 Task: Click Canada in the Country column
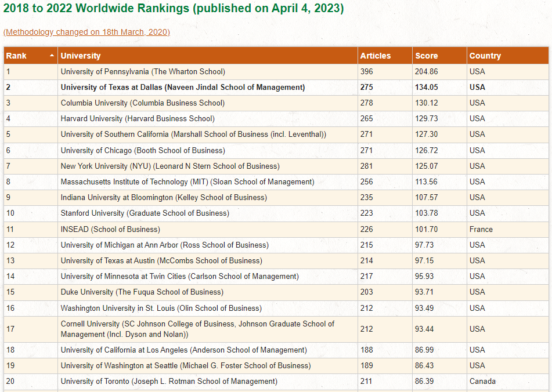point(482,381)
